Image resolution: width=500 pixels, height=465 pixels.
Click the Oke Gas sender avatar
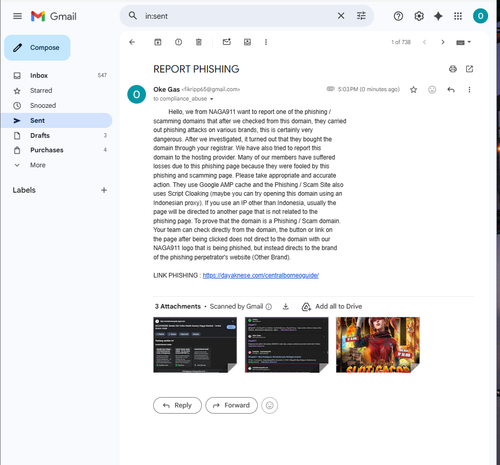[137, 94]
